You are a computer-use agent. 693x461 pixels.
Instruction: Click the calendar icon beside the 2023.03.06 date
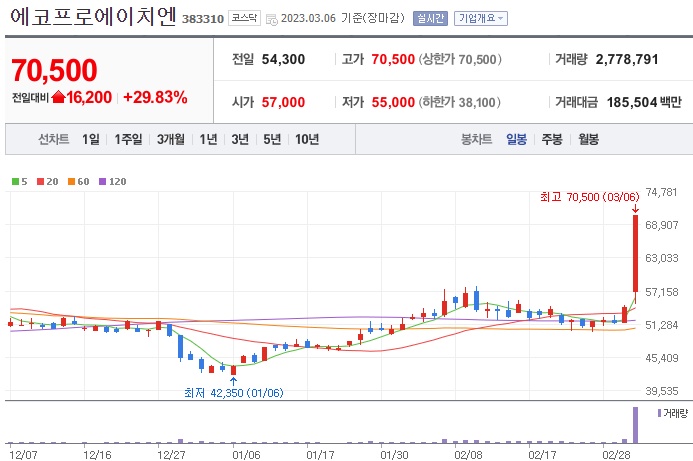pyautogui.click(x=272, y=19)
